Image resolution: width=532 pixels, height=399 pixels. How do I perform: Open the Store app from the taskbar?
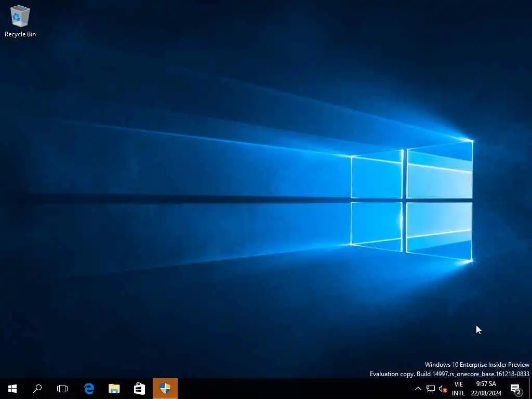(139, 389)
